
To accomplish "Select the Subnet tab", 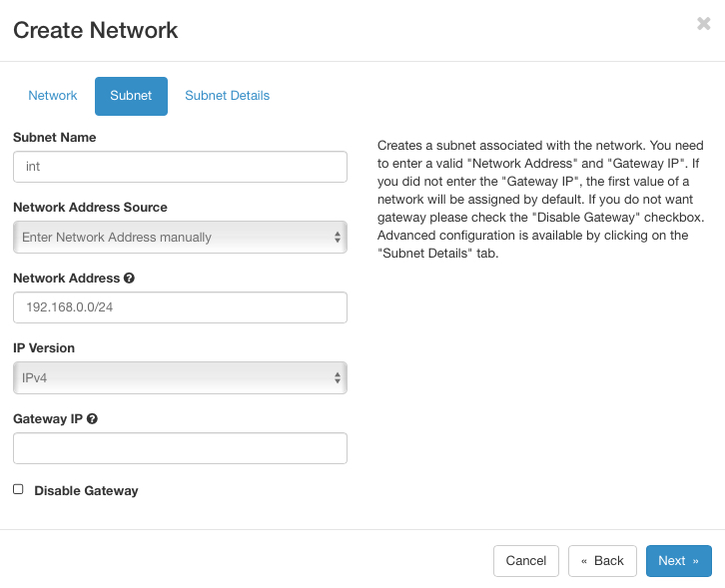I will coord(131,96).
